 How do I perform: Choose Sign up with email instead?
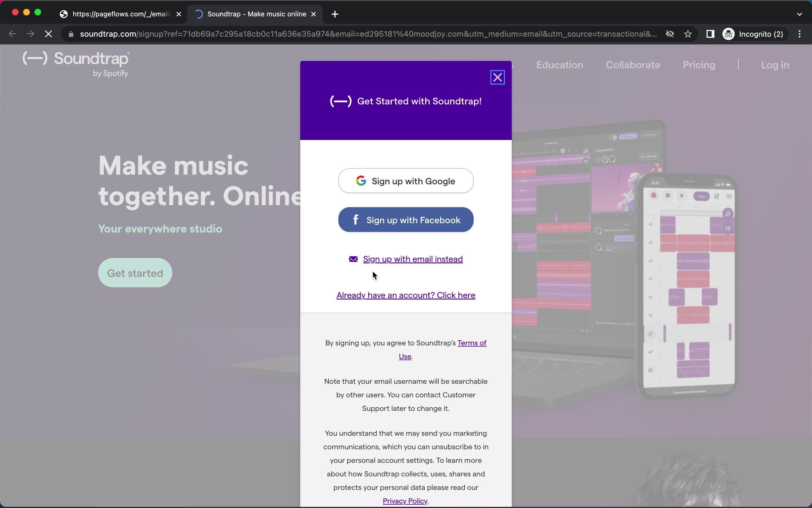[x=413, y=259]
